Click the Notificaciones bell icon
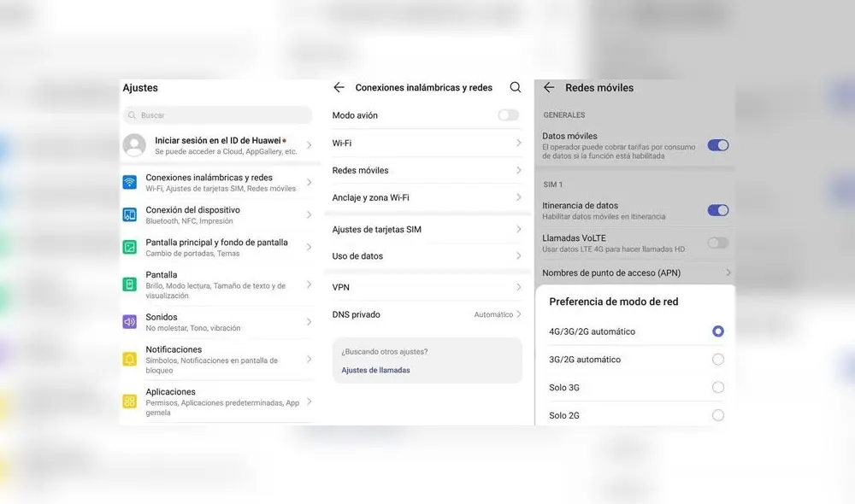 pos(130,359)
